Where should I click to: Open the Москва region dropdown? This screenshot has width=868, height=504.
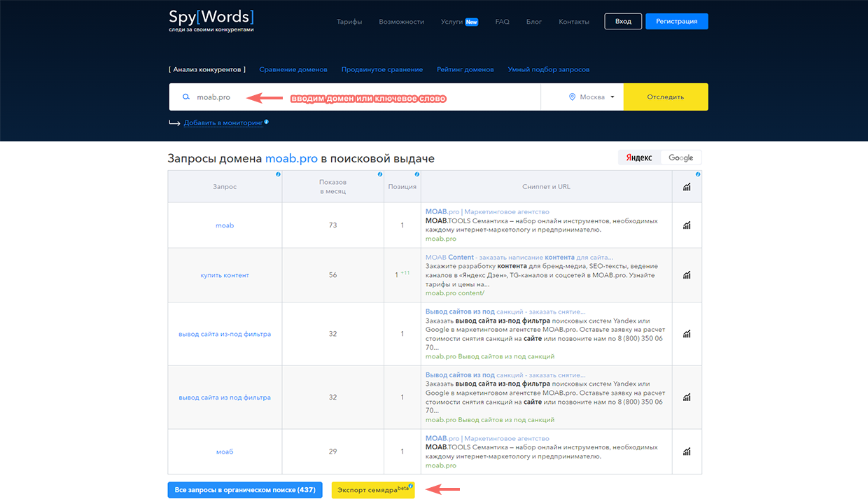click(x=592, y=97)
